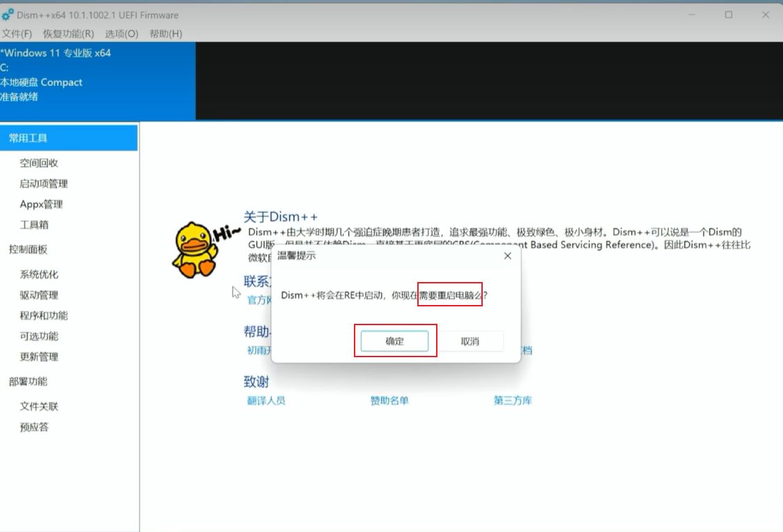Screen dimensions: 783x532
Task: Click the 翻译人员 link
Action: (x=266, y=400)
